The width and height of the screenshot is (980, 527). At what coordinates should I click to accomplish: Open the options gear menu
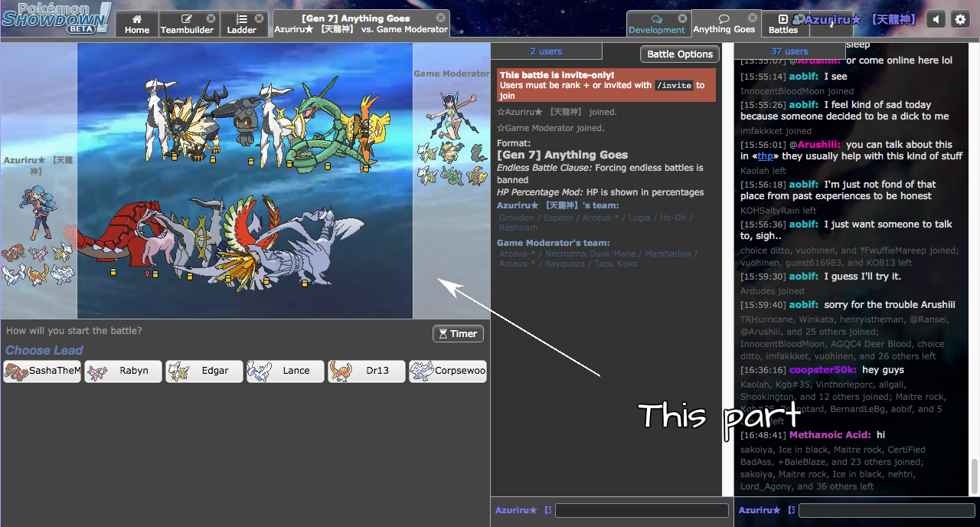(960, 19)
